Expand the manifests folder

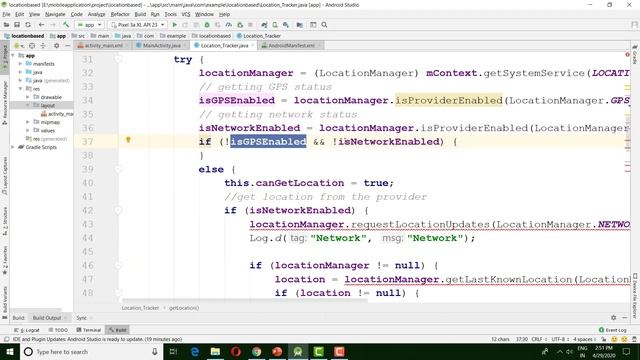coord(20,64)
